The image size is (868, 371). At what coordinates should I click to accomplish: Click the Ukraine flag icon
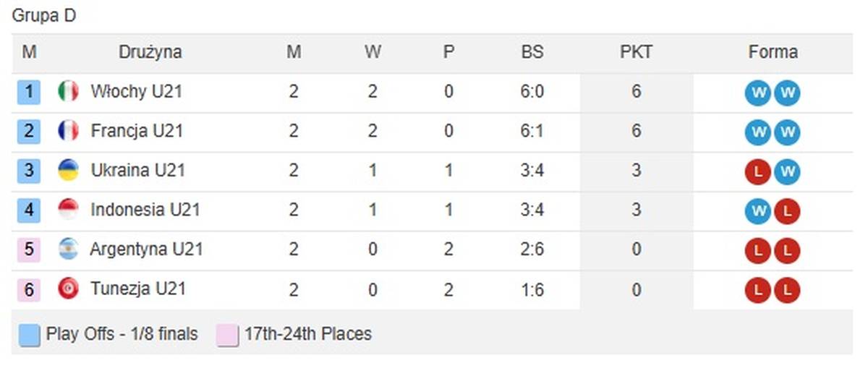pos(68,171)
